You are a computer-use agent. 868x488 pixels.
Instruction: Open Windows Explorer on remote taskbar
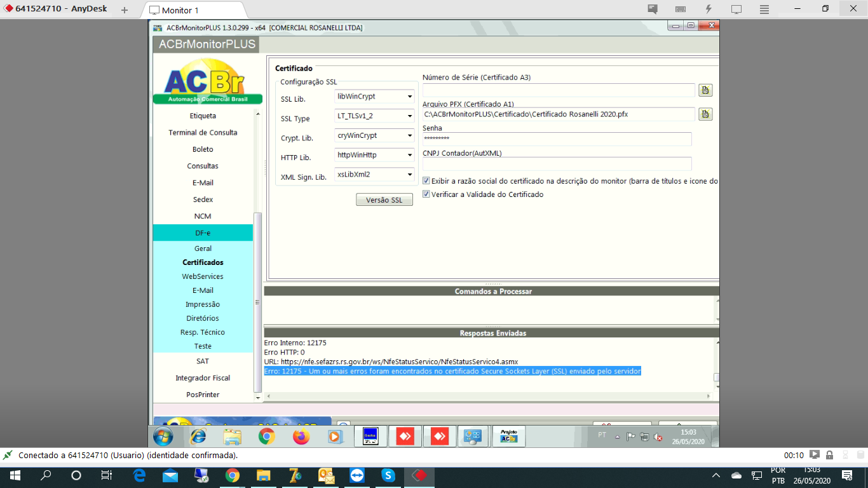(x=233, y=437)
